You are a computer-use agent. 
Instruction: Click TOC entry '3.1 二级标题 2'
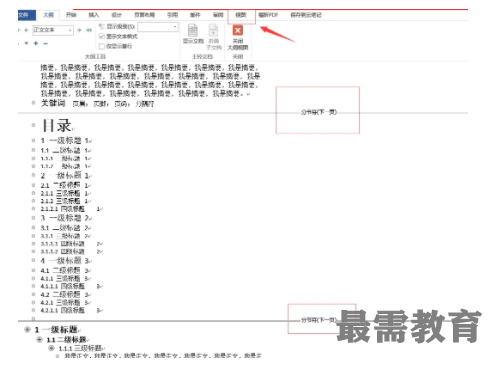click(65, 228)
